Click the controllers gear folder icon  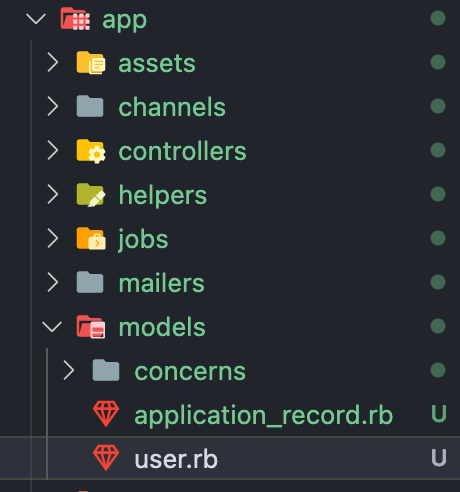[x=91, y=151]
